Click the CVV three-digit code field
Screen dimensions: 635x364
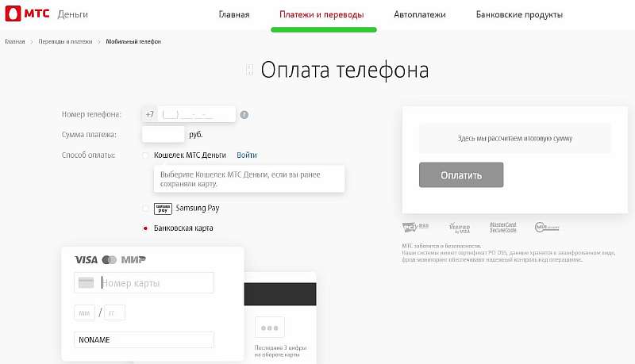[x=270, y=328]
